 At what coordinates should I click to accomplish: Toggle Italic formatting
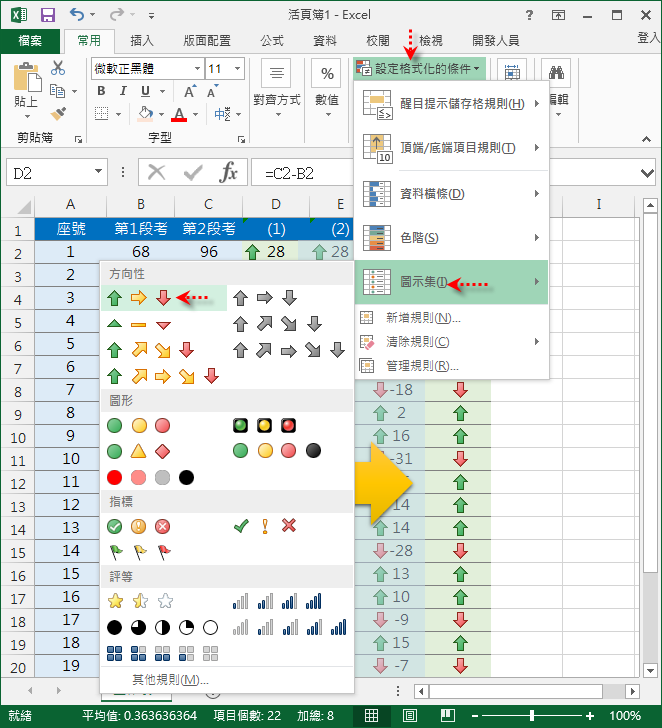pyautogui.click(x=123, y=91)
